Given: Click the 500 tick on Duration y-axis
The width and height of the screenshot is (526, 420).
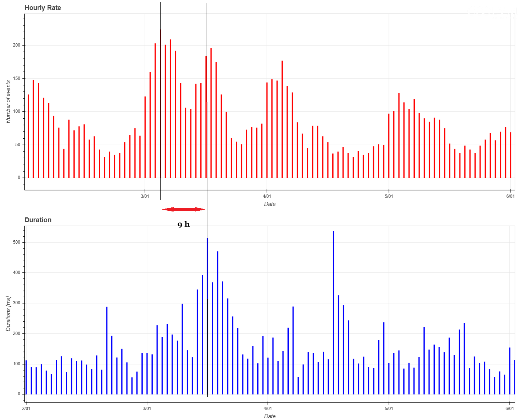Looking at the screenshot, I should [x=17, y=243].
